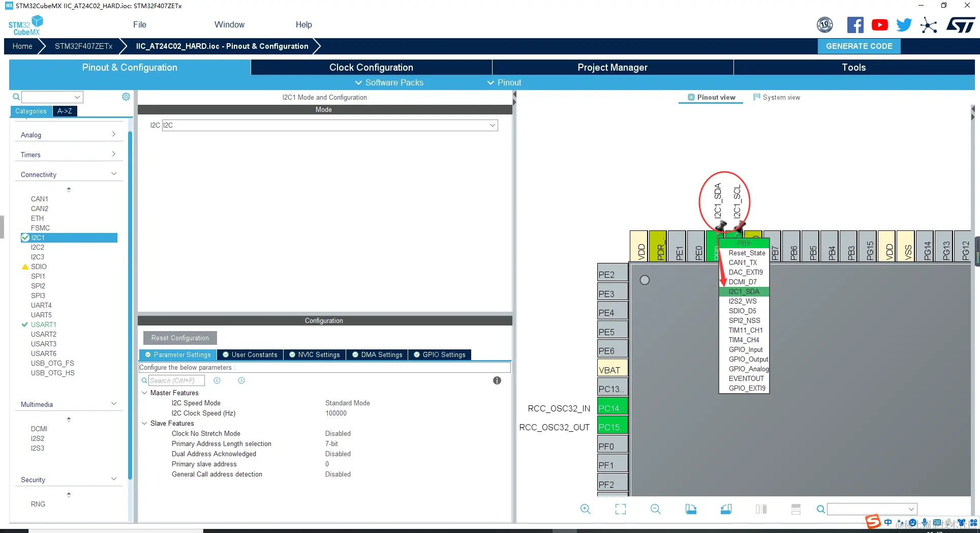Click Reset Configuration button
Viewport: 980px width, 533px height.
180,338
